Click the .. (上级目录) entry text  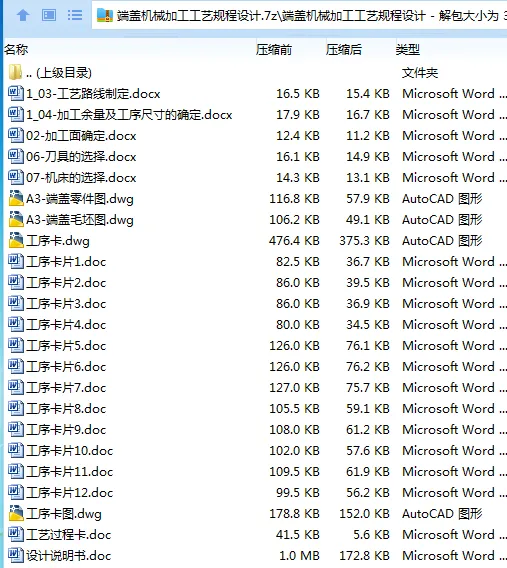click(59, 73)
